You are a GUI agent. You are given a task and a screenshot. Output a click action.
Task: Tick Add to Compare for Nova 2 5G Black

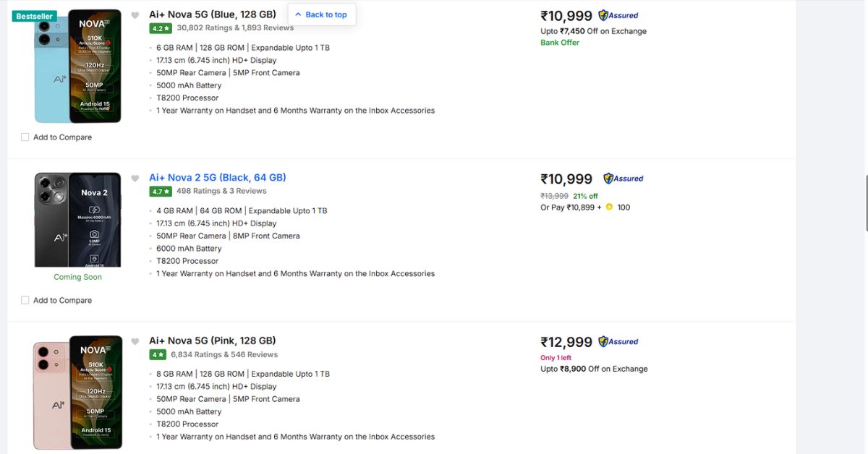(x=25, y=300)
